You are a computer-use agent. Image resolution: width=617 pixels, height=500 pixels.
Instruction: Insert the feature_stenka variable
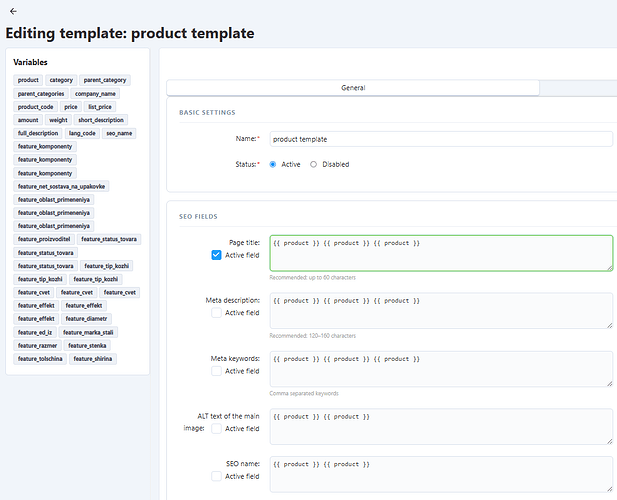(x=87, y=345)
